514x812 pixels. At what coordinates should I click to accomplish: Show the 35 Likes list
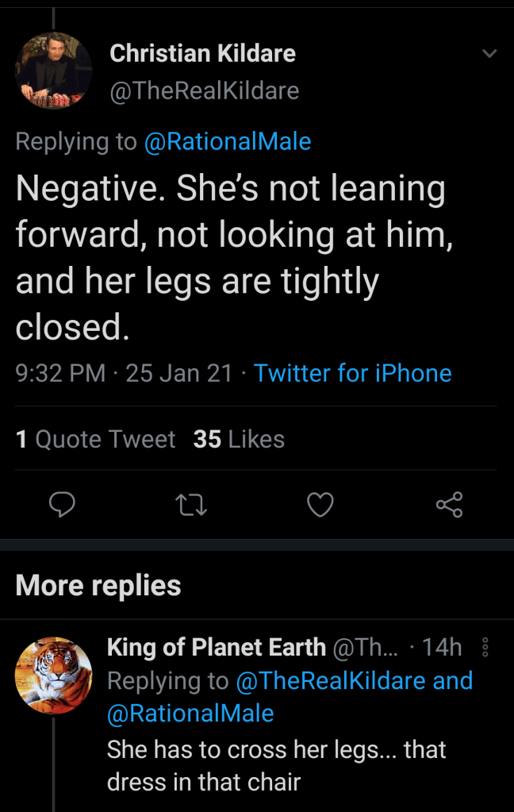click(x=239, y=439)
